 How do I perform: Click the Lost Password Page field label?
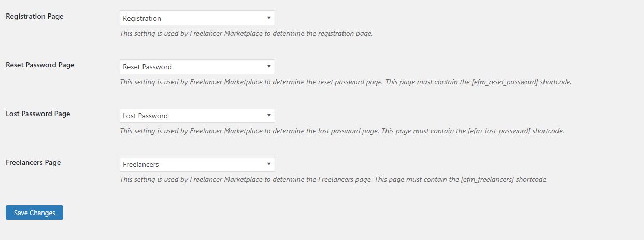38,114
